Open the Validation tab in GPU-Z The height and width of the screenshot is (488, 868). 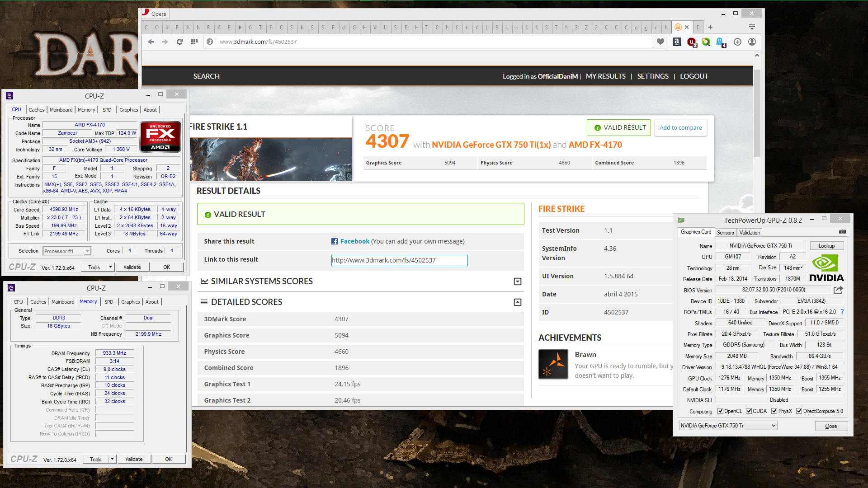coord(750,233)
